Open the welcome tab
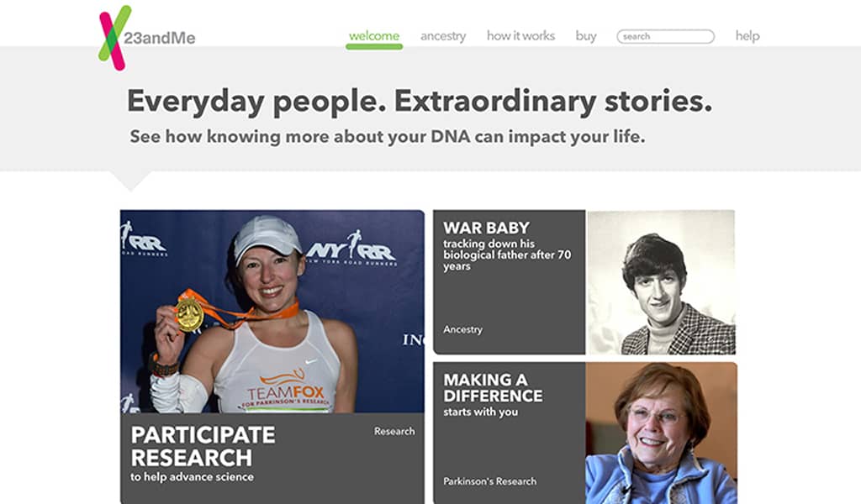Image resolution: width=861 pixels, height=504 pixels. (x=374, y=36)
